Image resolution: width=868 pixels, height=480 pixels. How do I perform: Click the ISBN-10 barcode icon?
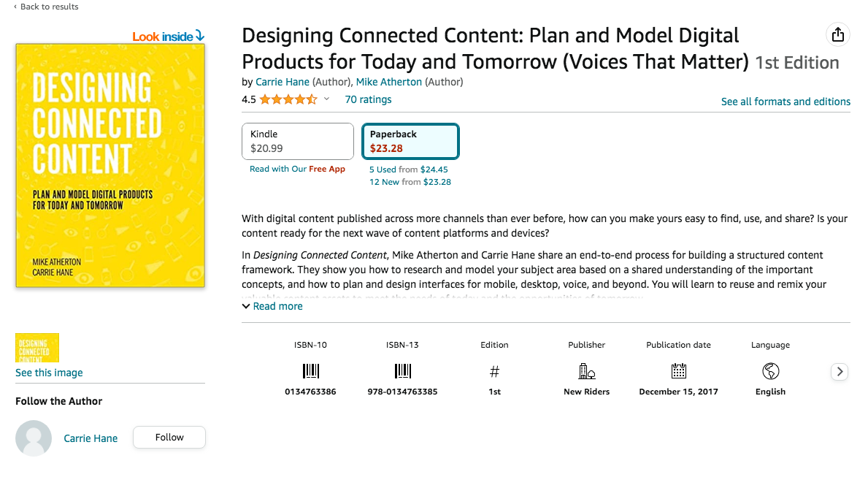310,370
